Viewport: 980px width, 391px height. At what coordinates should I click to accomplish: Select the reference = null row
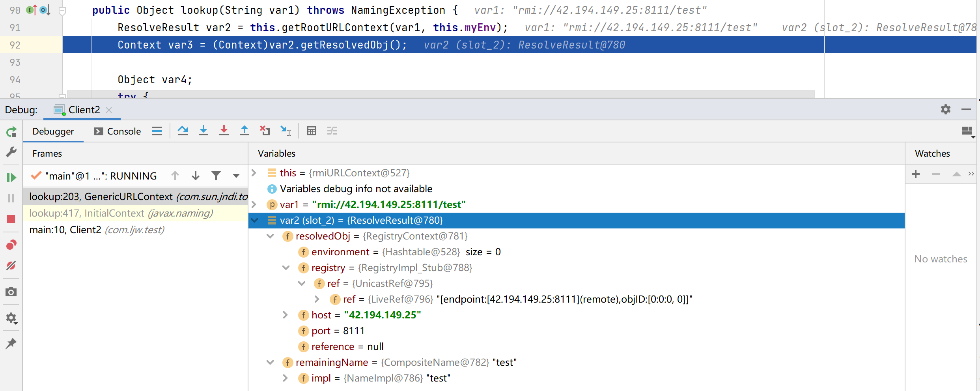(x=577, y=346)
